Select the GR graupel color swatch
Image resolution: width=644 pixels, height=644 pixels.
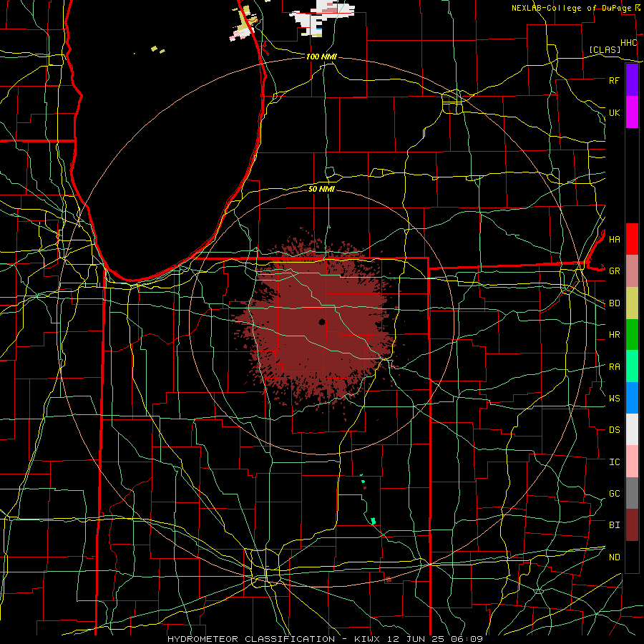tap(632, 270)
